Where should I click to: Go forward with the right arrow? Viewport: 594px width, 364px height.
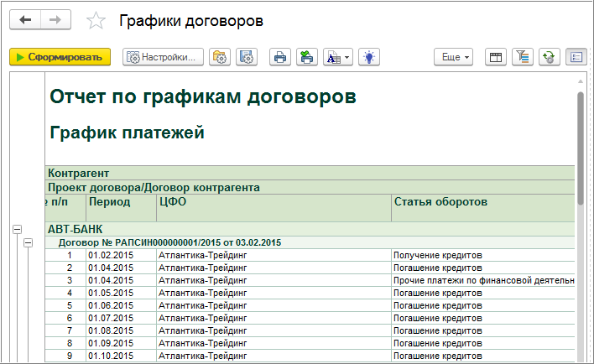[x=55, y=19]
